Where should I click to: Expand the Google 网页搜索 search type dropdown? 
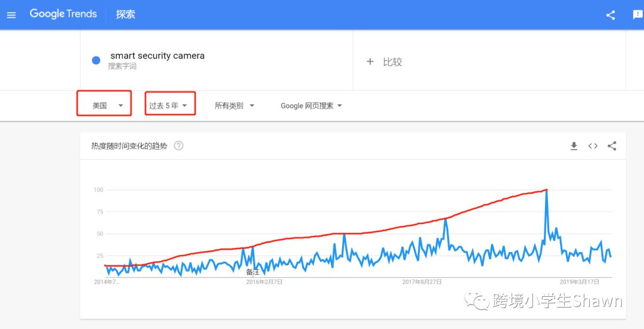pos(311,105)
